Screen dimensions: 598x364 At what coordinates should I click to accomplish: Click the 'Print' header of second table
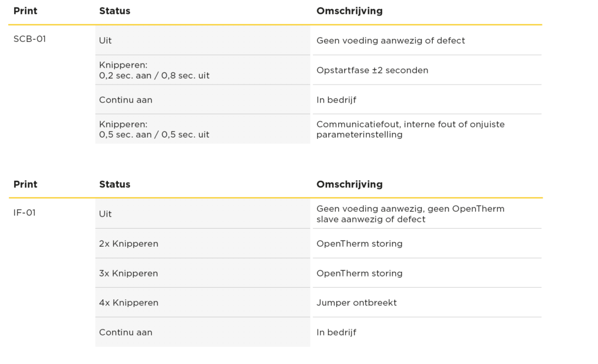pyautogui.click(x=25, y=184)
